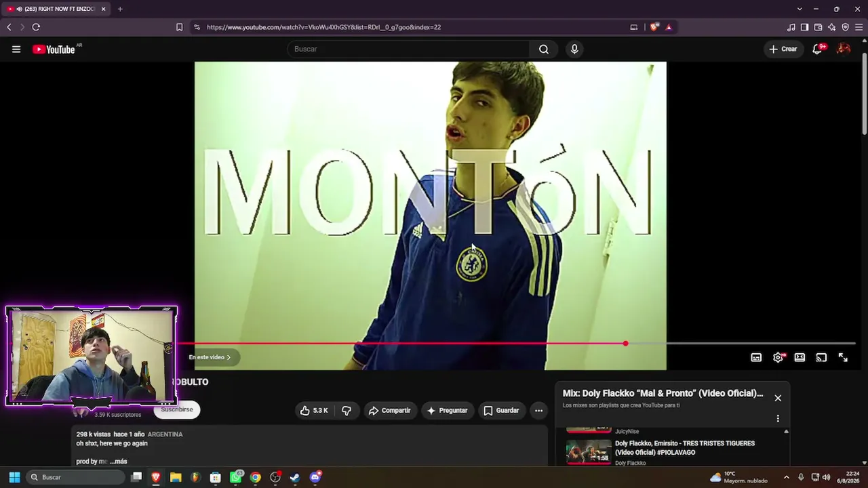Open the Windows Start menu
The width and height of the screenshot is (868, 488).
click(14, 477)
